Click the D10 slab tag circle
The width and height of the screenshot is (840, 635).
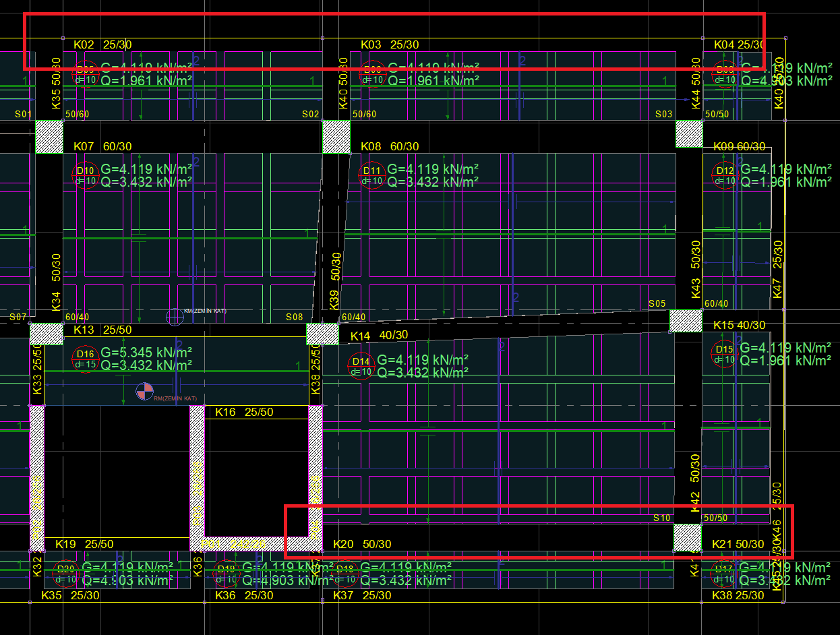(x=86, y=175)
